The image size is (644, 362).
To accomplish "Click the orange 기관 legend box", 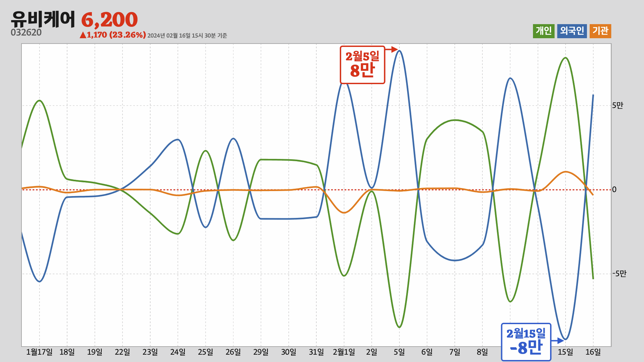I will [600, 31].
